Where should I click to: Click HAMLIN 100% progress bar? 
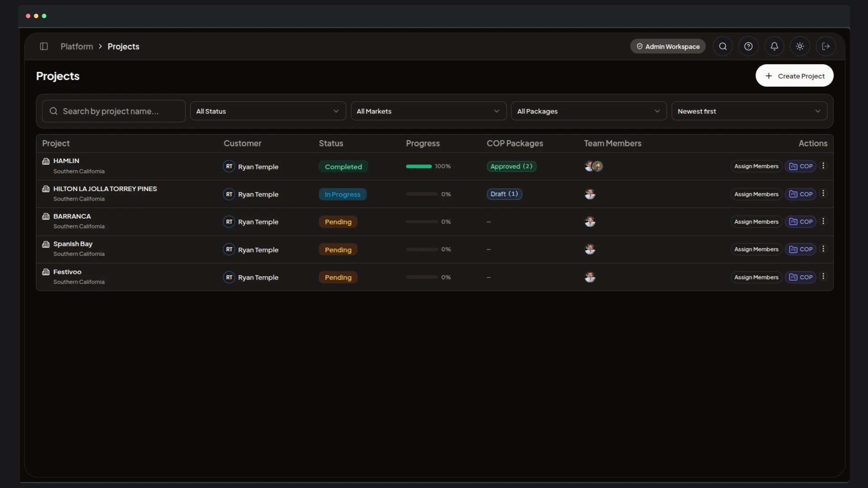pos(419,166)
